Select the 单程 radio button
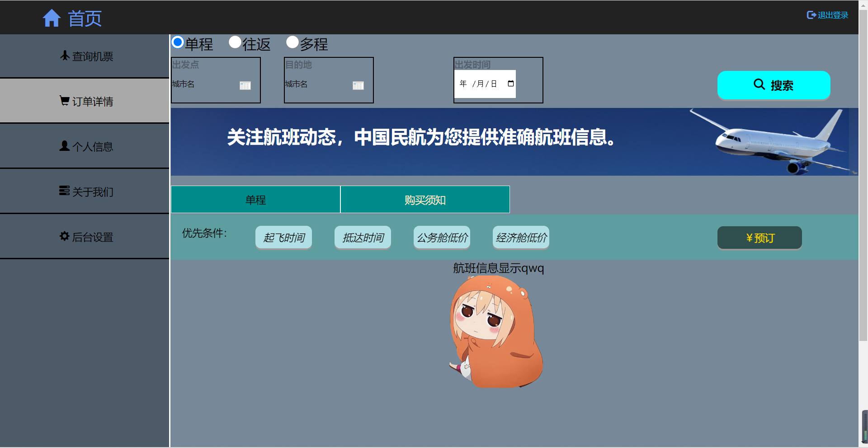868x448 pixels. click(178, 42)
